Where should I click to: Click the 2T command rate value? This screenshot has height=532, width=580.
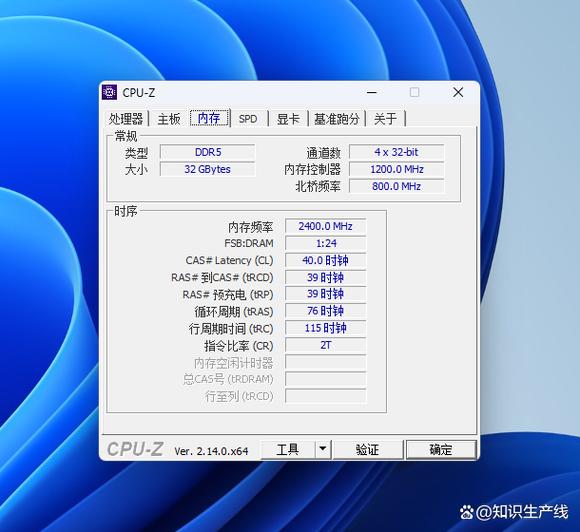pos(326,345)
